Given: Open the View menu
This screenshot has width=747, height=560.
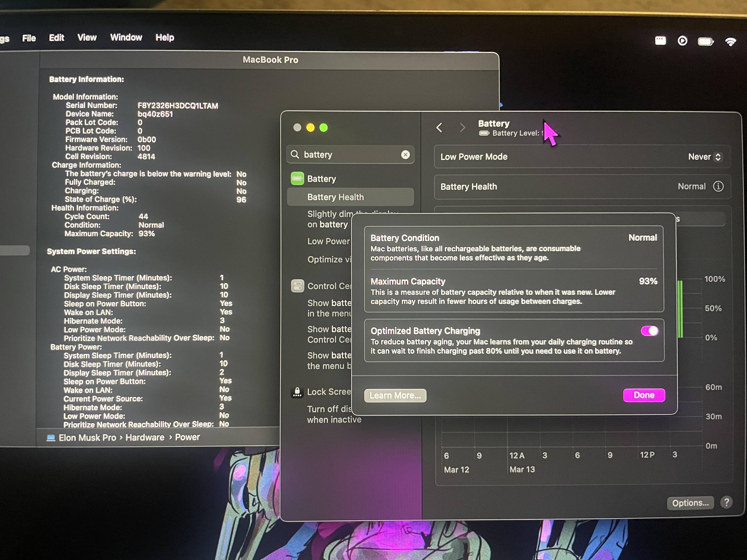Looking at the screenshot, I should (x=87, y=38).
